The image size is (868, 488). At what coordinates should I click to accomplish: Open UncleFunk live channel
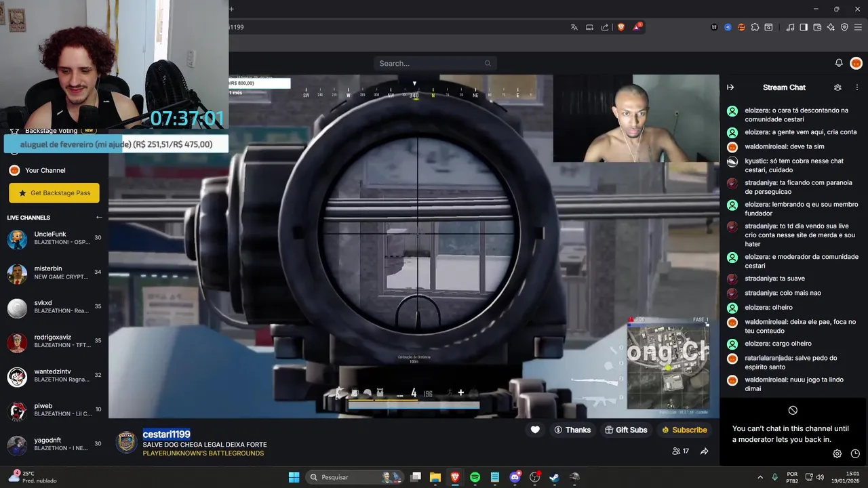54,239
